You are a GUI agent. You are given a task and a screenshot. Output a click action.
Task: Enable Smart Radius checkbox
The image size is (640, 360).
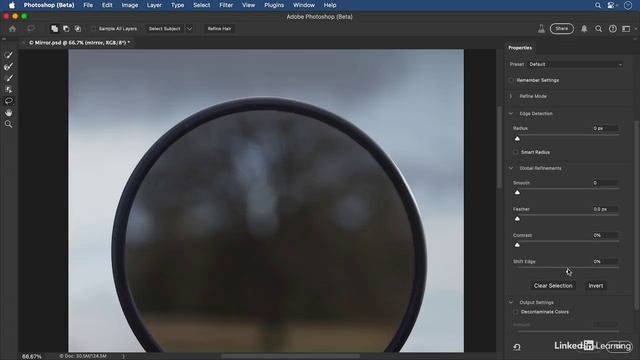click(516, 152)
